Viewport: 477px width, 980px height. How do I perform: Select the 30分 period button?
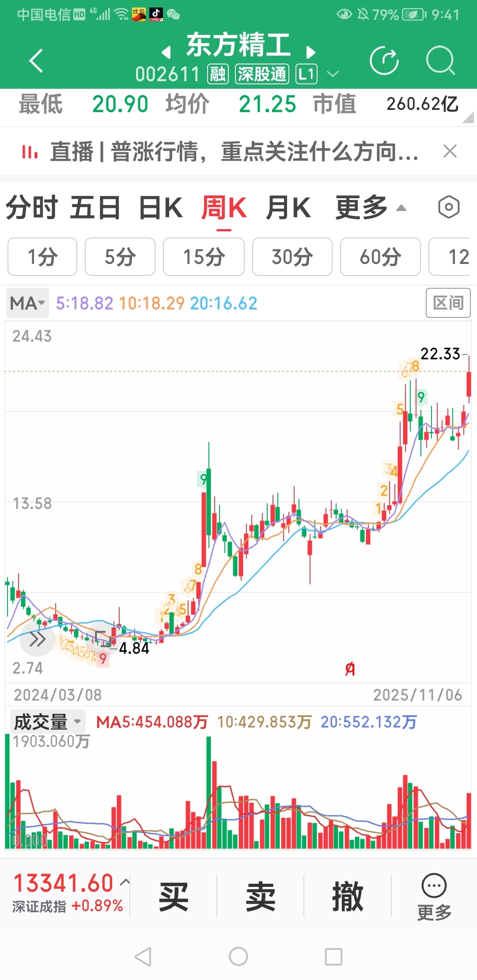tap(292, 257)
